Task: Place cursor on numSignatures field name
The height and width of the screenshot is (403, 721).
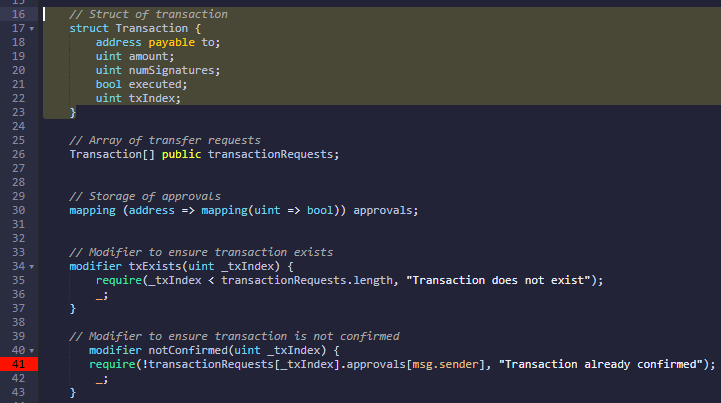Action: 171,70
